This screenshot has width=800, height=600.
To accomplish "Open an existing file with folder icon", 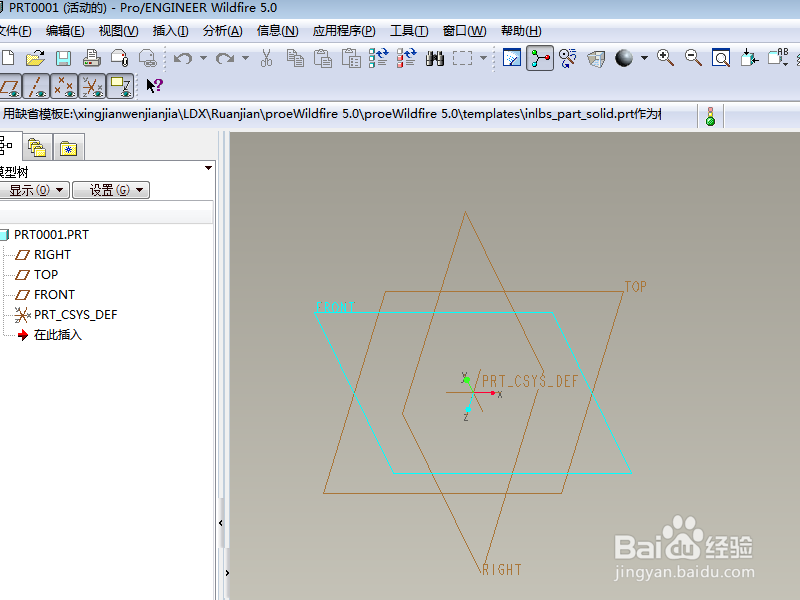I will click(x=35, y=58).
